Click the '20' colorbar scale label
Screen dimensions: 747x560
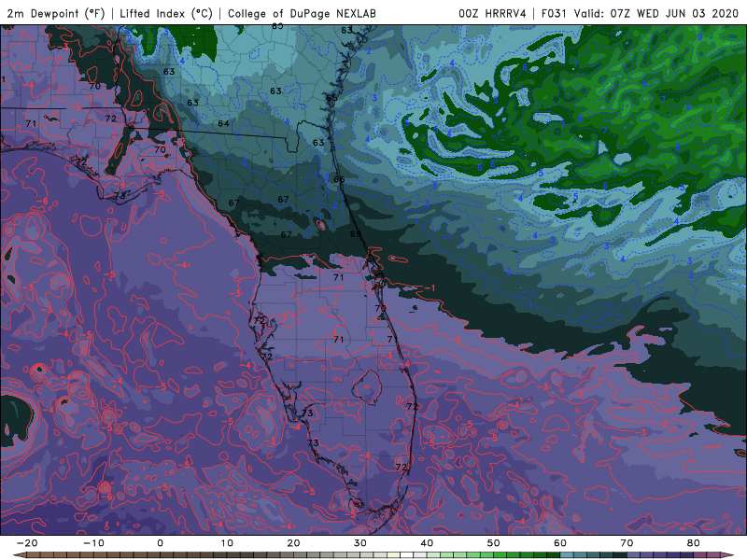pos(293,543)
